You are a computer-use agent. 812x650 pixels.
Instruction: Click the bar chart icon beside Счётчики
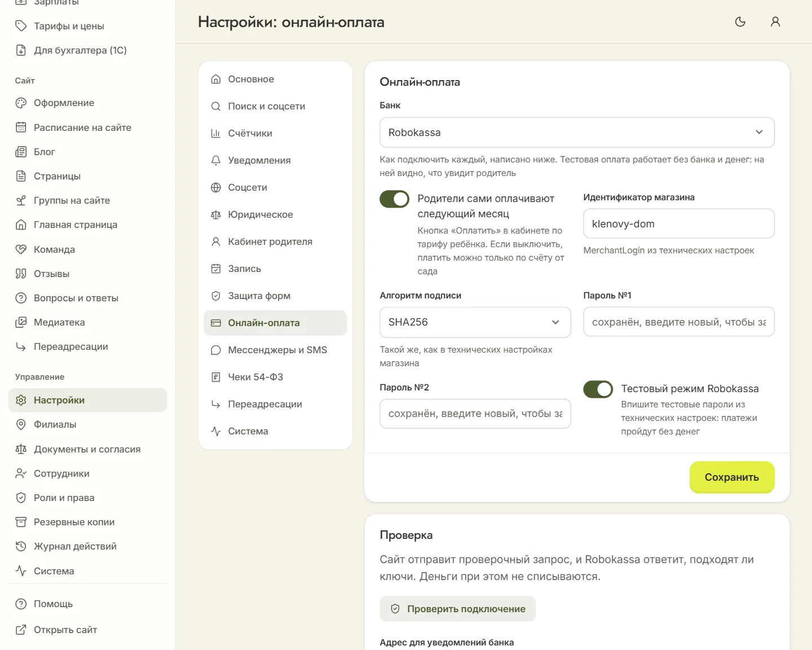click(215, 133)
